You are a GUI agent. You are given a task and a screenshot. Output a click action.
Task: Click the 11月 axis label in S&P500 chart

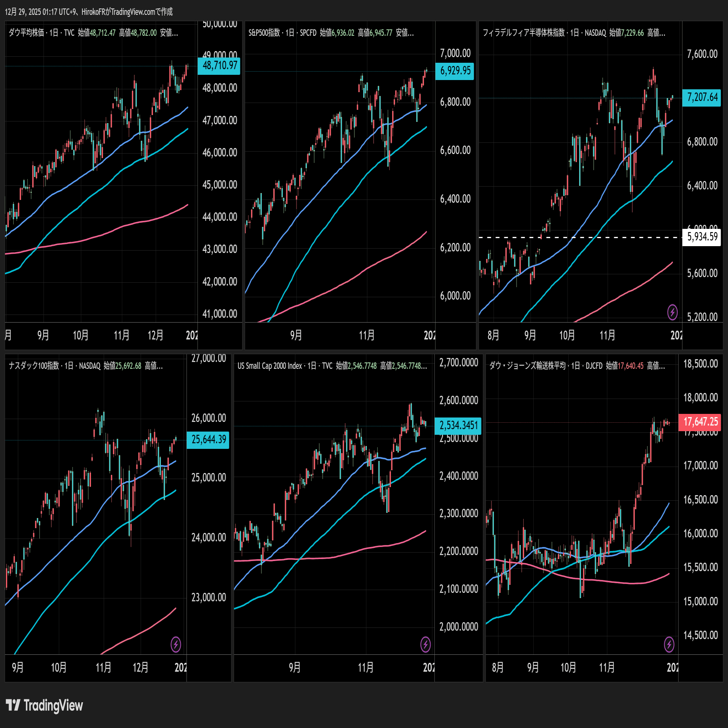[x=367, y=335]
